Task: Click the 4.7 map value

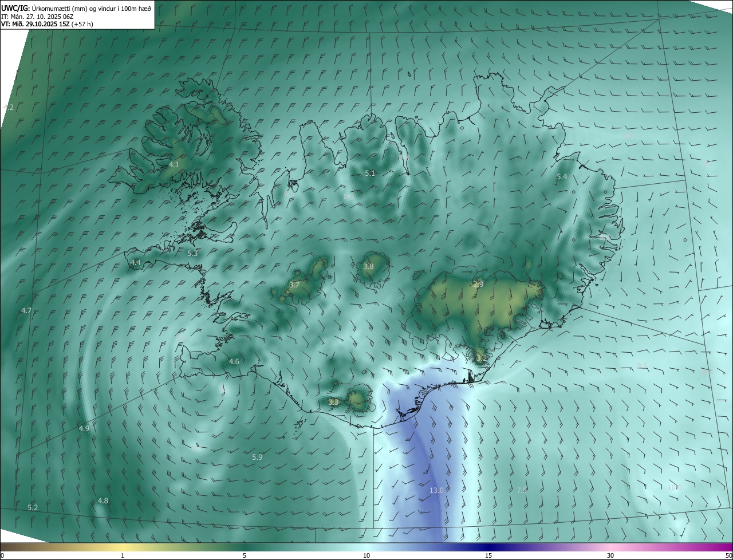Action: pyautogui.click(x=26, y=311)
